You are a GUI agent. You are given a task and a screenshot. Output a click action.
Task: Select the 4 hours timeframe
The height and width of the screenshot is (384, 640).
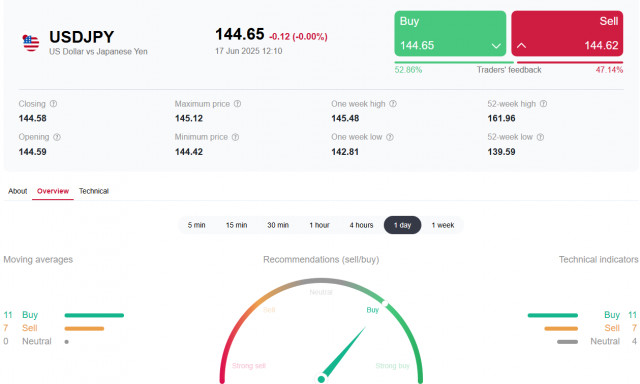[x=361, y=225]
